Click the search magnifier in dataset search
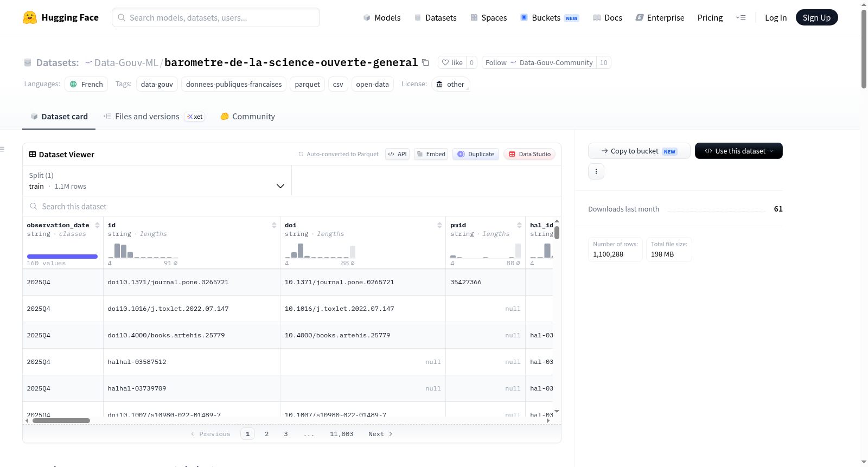The width and height of the screenshot is (868, 467). [x=33, y=206]
